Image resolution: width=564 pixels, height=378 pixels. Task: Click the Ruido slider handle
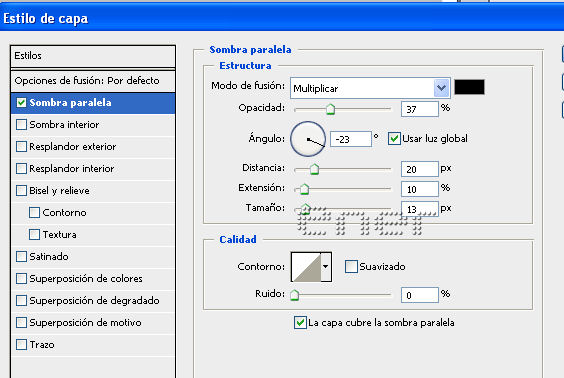pos(295,295)
